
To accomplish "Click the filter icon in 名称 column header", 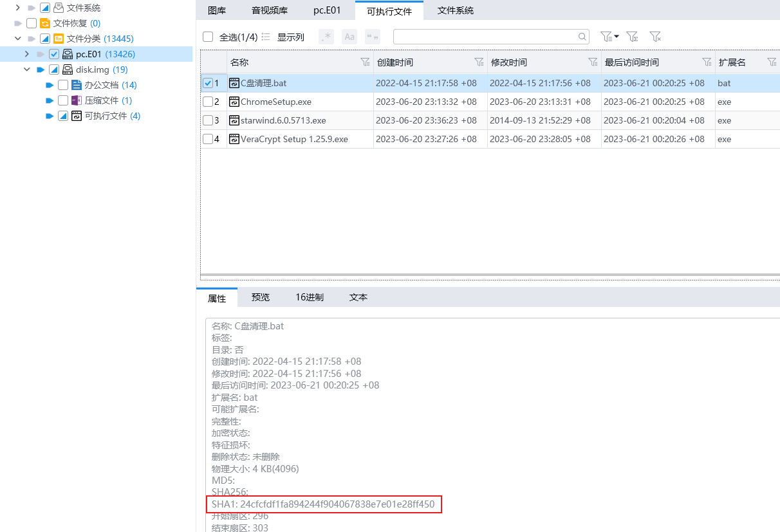I will [x=365, y=62].
